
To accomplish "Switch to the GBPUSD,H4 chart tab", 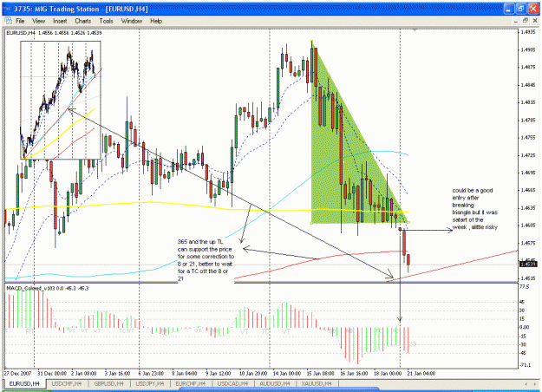I will (x=109, y=383).
